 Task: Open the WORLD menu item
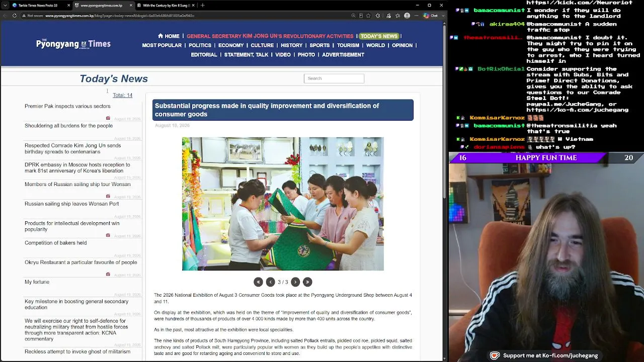point(375,45)
